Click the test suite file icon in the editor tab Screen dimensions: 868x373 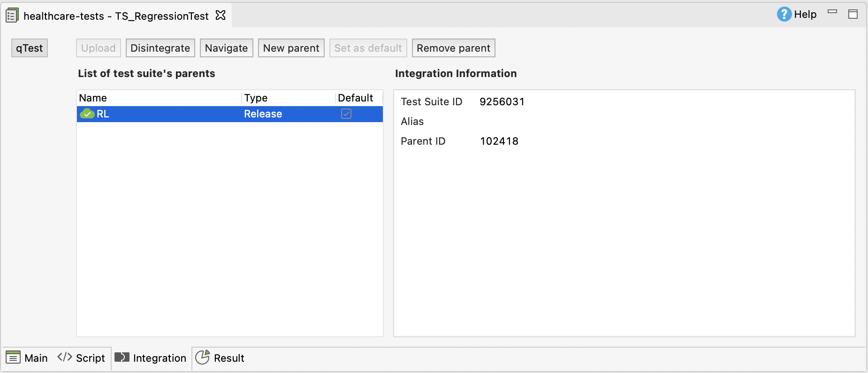(x=12, y=16)
